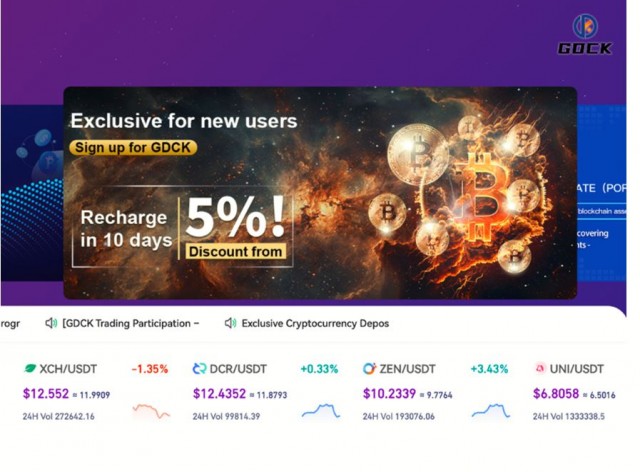
Task: Open the Exclusive Cryptocurrency Deposit announcement
Action: [315, 323]
